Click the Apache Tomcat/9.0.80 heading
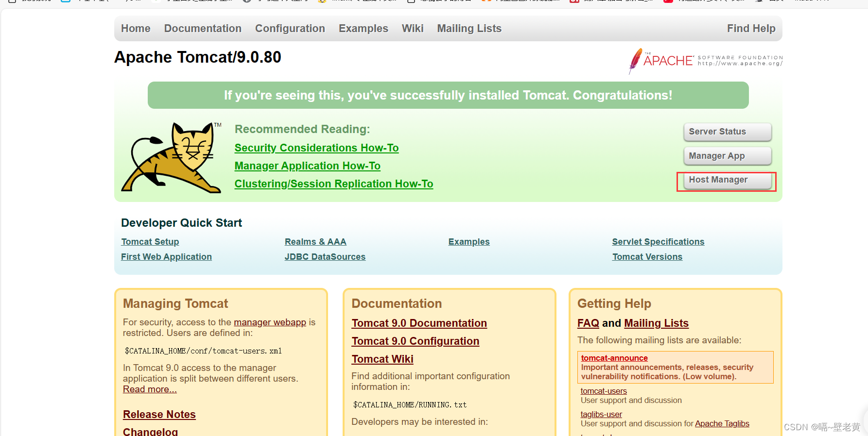The width and height of the screenshot is (868, 436). 198,57
